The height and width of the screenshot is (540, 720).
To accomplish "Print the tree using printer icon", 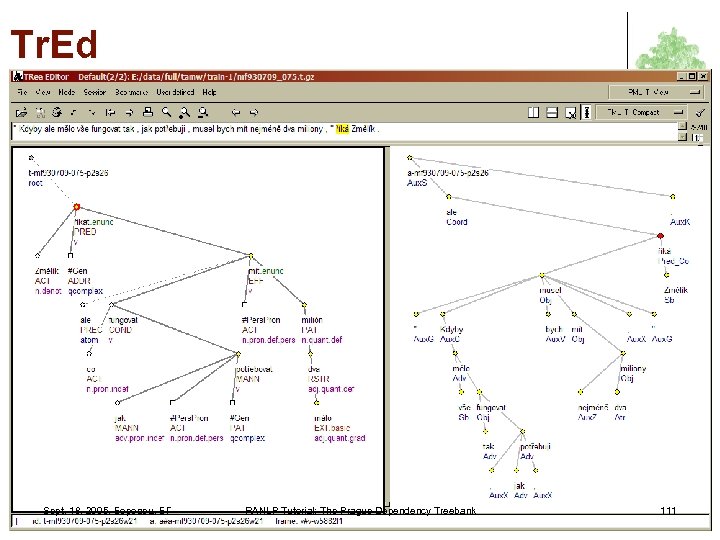I will [x=148, y=112].
